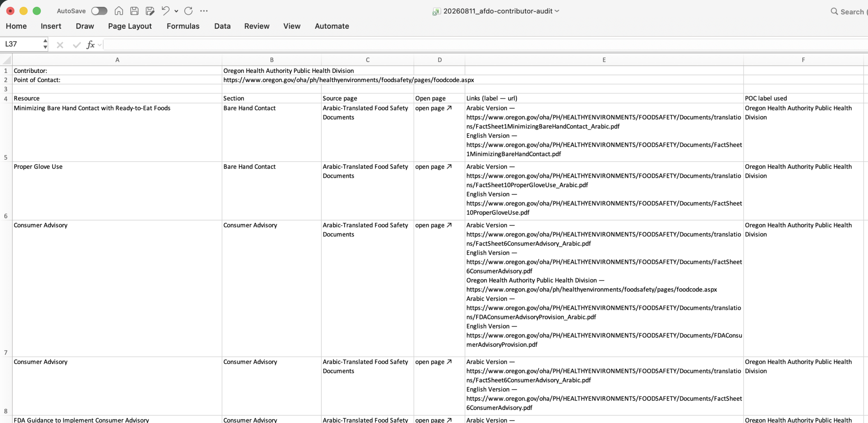The height and width of the screenshot is (423, 868).
Task: Select 'FDA Guidance to Implement Consumer Advisory' cell
Action: (117, 420)
